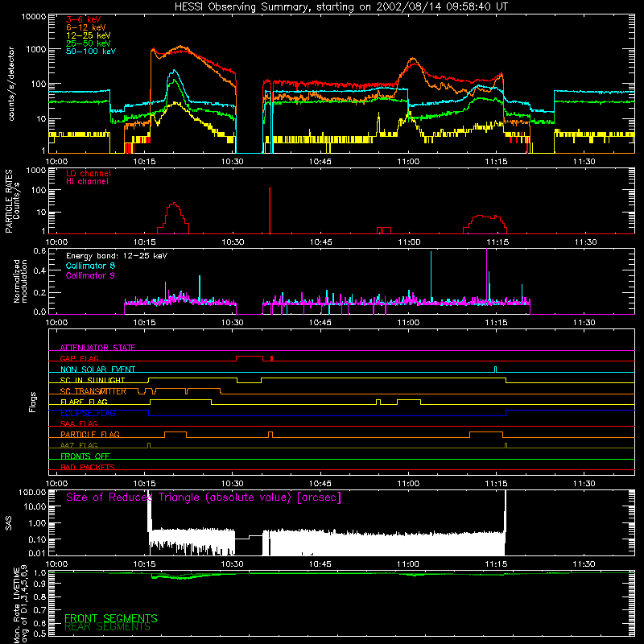The height and width of the screenshot is (644, 644).
Task: Click the raised GAP FLAG segment after 10:30
Action: (x=250, y=358)
